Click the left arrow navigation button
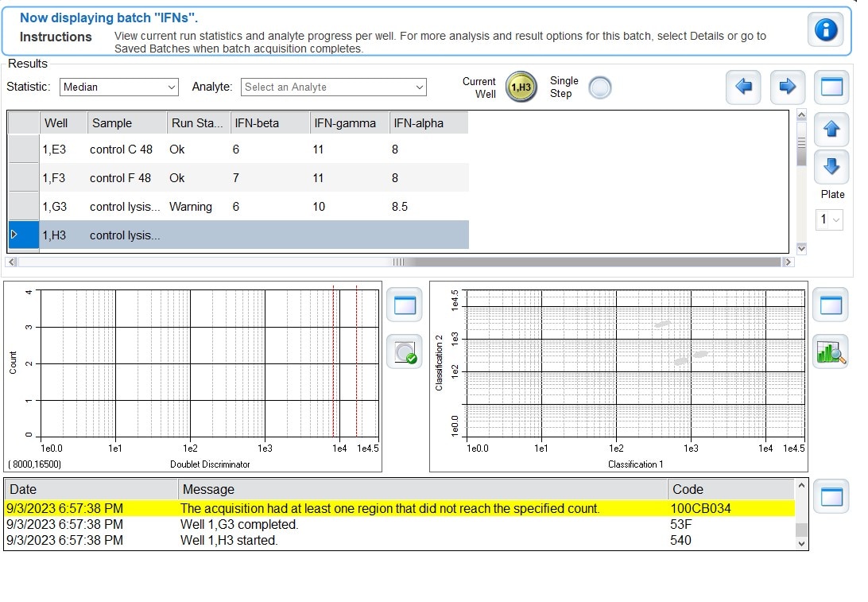This screenshot has width=868, height=602. (743, 87)
